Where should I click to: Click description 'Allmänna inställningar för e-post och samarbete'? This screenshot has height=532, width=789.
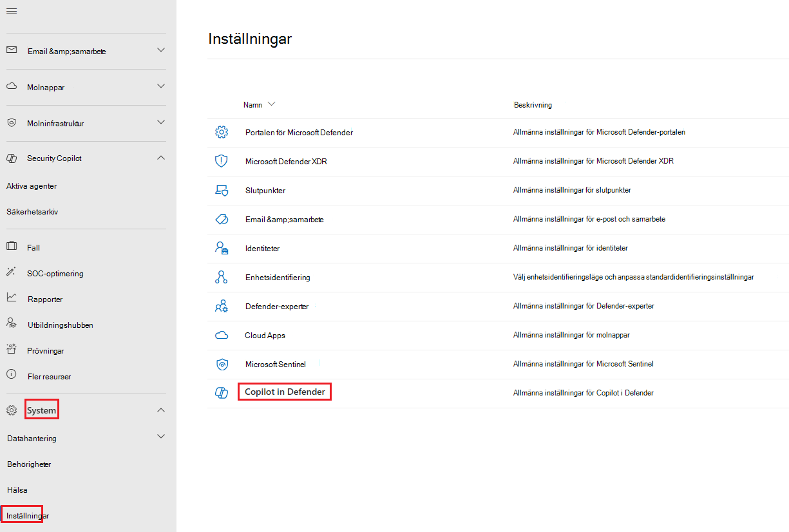pos(589,219)
